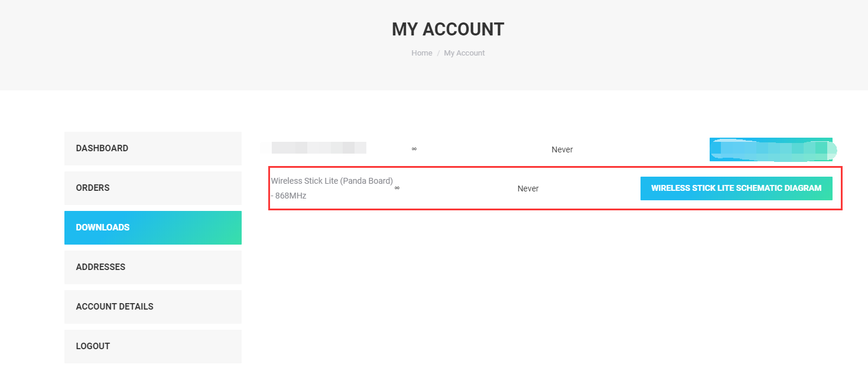Click infinity downloads remaining in first row

pos(414,149)
